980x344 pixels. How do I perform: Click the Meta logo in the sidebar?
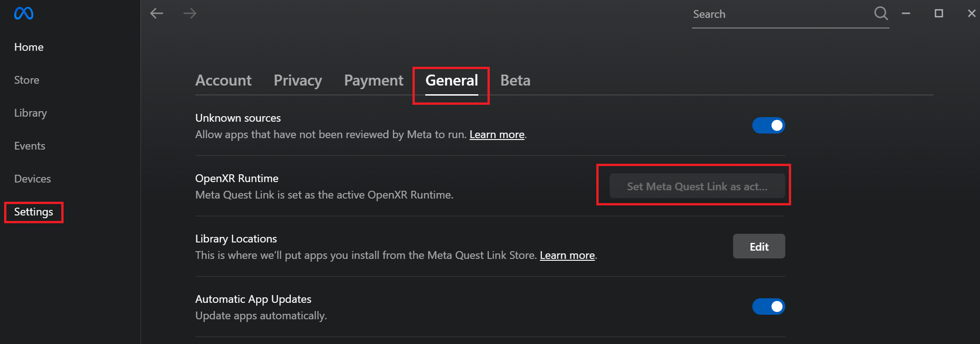(x=22, y=13)
